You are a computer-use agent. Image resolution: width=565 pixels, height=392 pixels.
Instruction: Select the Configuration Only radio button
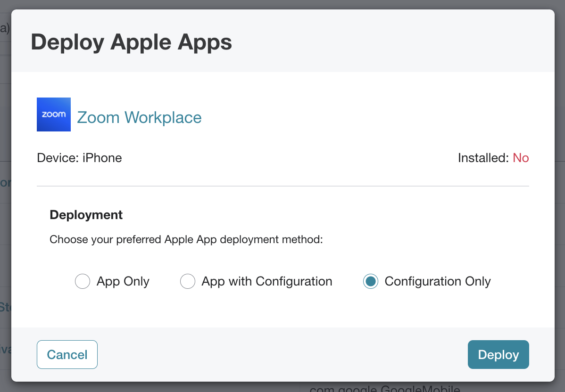(x=371, y=281)
